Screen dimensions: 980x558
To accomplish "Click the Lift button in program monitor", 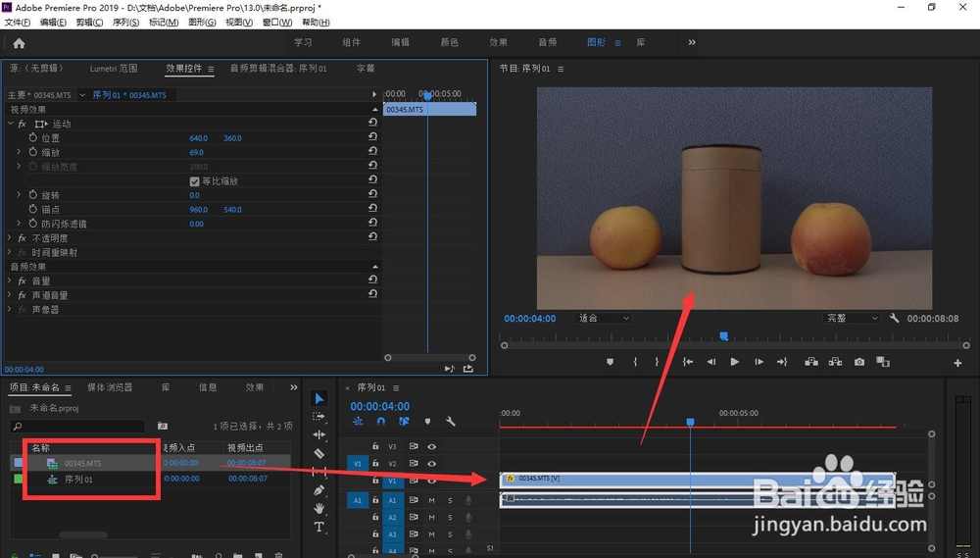I will pos(811,362).
